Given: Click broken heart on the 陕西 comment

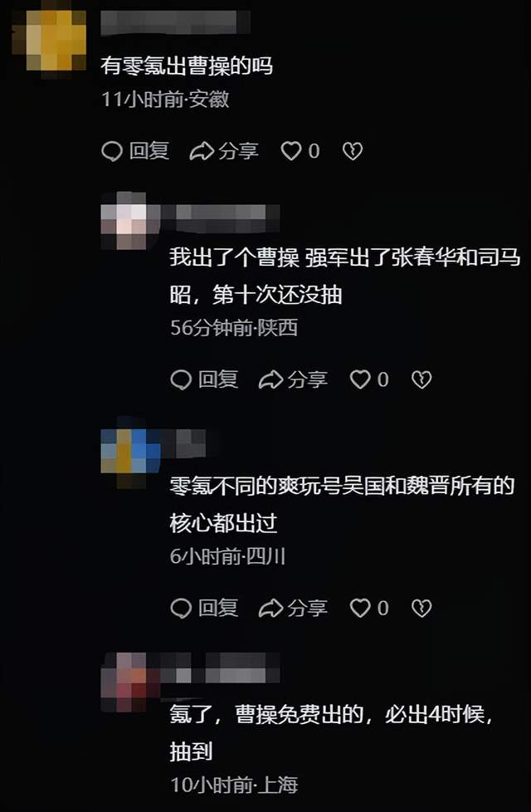Looking at the screenshot, I should 421,379.
